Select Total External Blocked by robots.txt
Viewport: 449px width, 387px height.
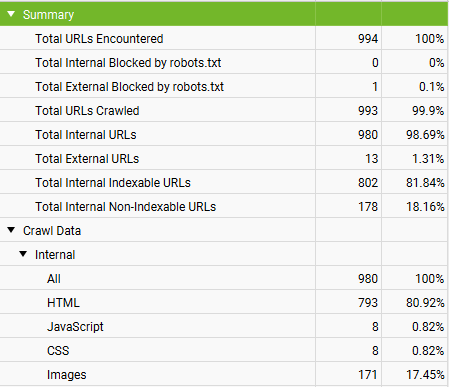[224, 86]
